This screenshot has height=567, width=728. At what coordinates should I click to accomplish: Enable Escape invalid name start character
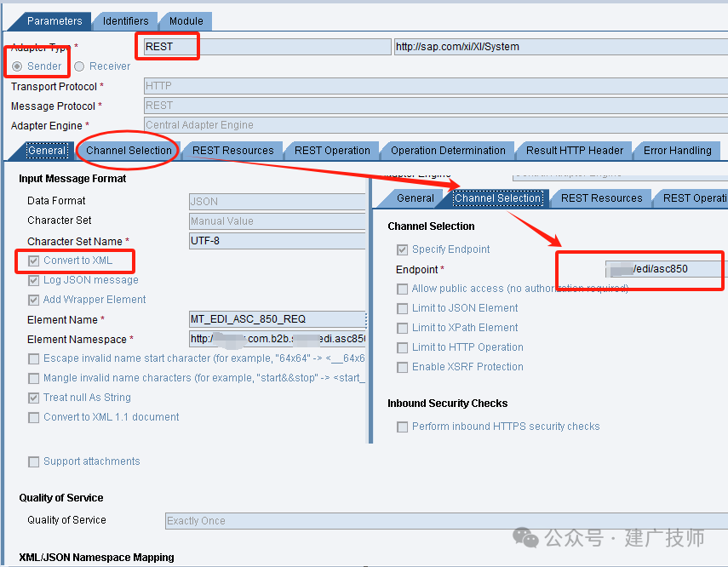[33, 359]
